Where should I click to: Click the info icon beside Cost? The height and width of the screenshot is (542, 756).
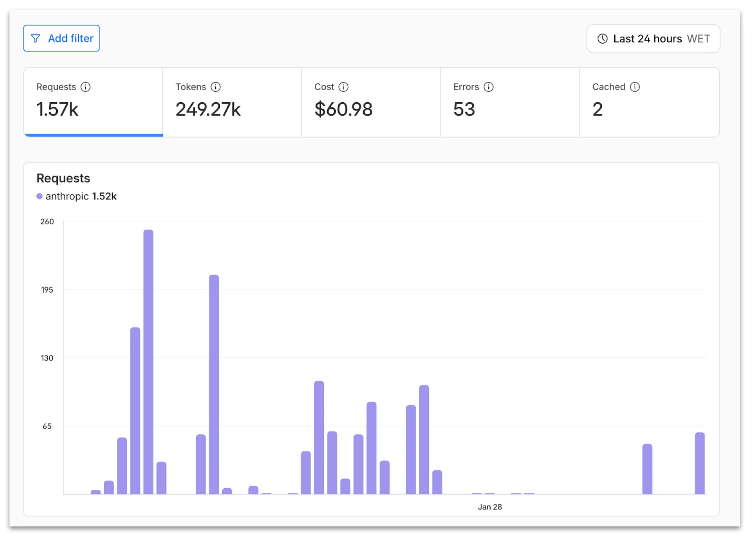(343, 87)
